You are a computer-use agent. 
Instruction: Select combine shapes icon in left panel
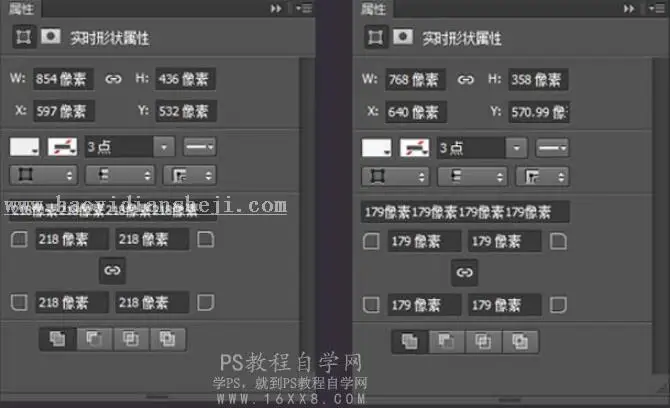[x=58, y=339]
